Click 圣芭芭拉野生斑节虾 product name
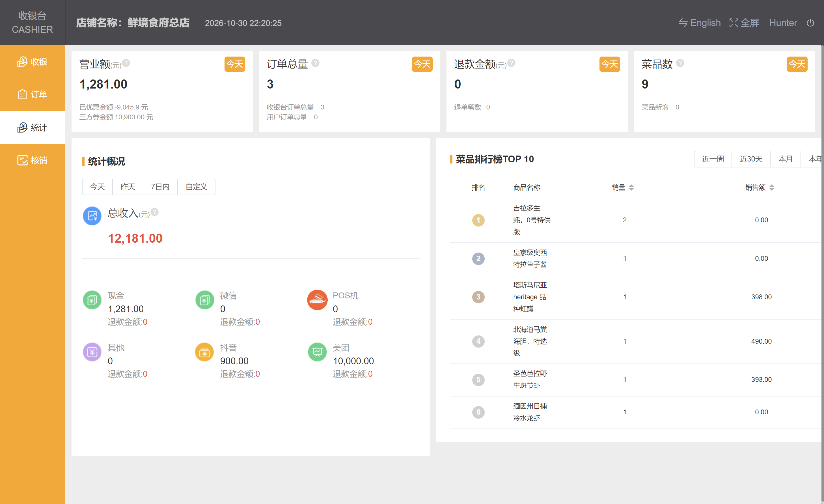Viewport: 824px width, 504px height. [530, 380]
